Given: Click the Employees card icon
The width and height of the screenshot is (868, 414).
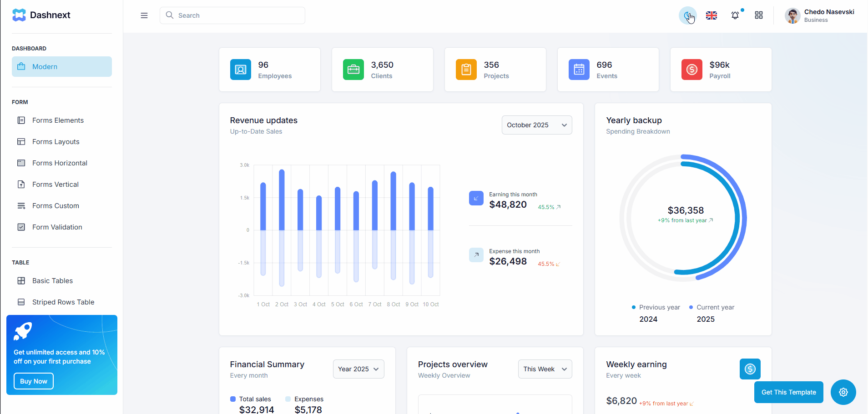Looking at the screenshot, I should (241, 70).
